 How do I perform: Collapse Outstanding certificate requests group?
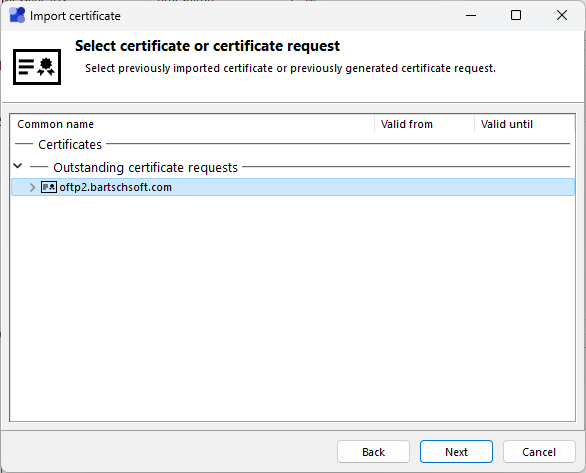18,166
